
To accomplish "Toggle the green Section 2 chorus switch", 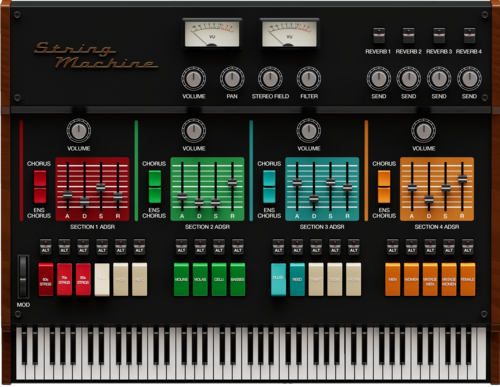I will pos(155,187).
